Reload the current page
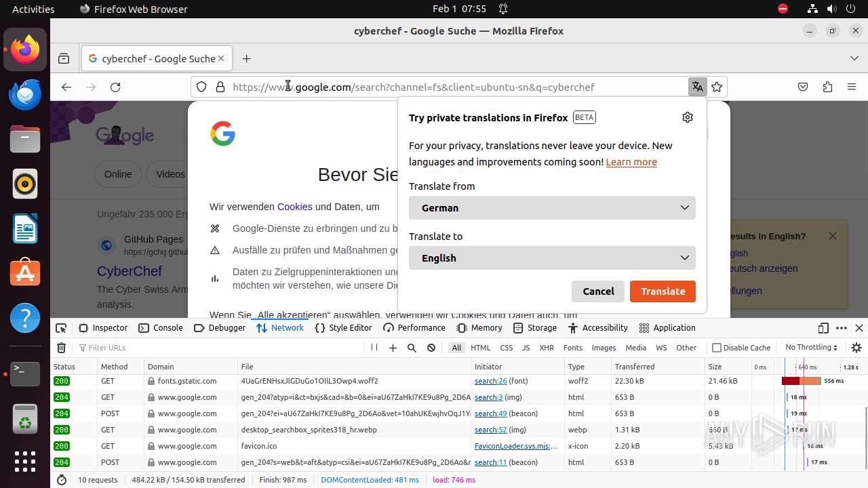The height and width of the screenshot is (488, 868). pyautogui.click(x=115, y=87)
